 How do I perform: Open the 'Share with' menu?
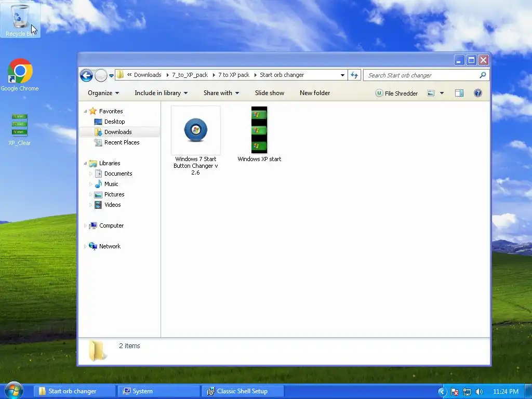coord(221,93)
